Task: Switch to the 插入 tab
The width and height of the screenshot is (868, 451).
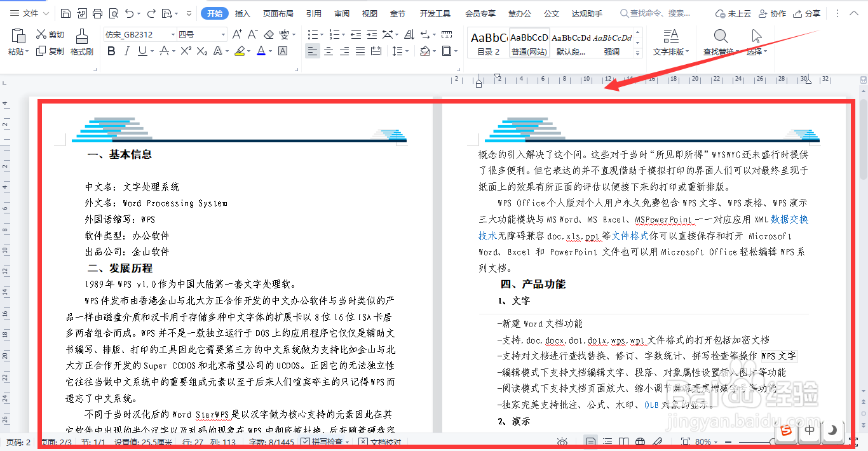Action: (x=243, y=13)
